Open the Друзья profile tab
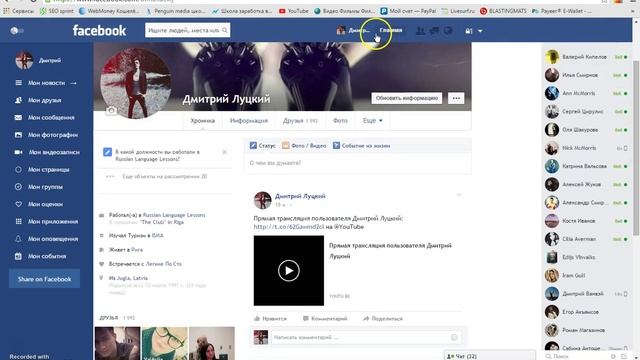 [x=300, y=121]
